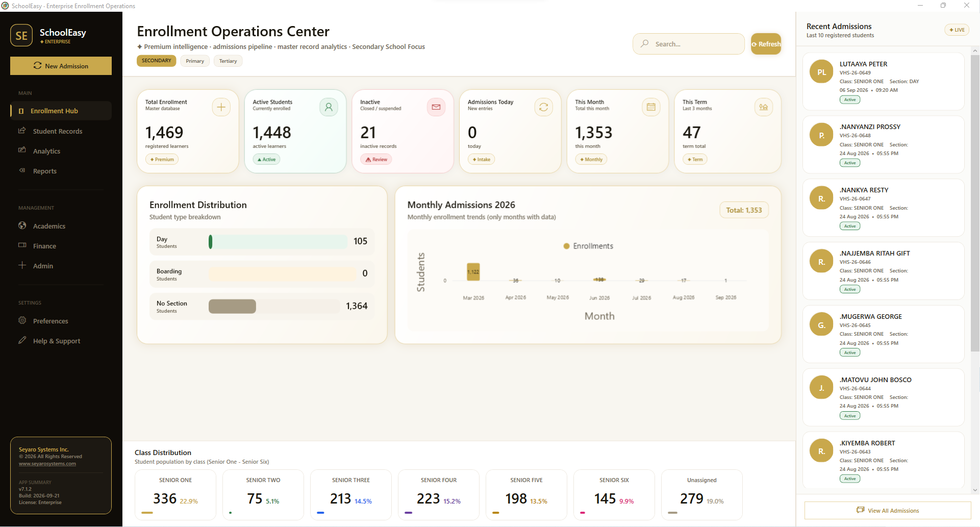Click the envelope icon on Inactive card
Viewport: 980px width, 527px height.
pos(436,107)
